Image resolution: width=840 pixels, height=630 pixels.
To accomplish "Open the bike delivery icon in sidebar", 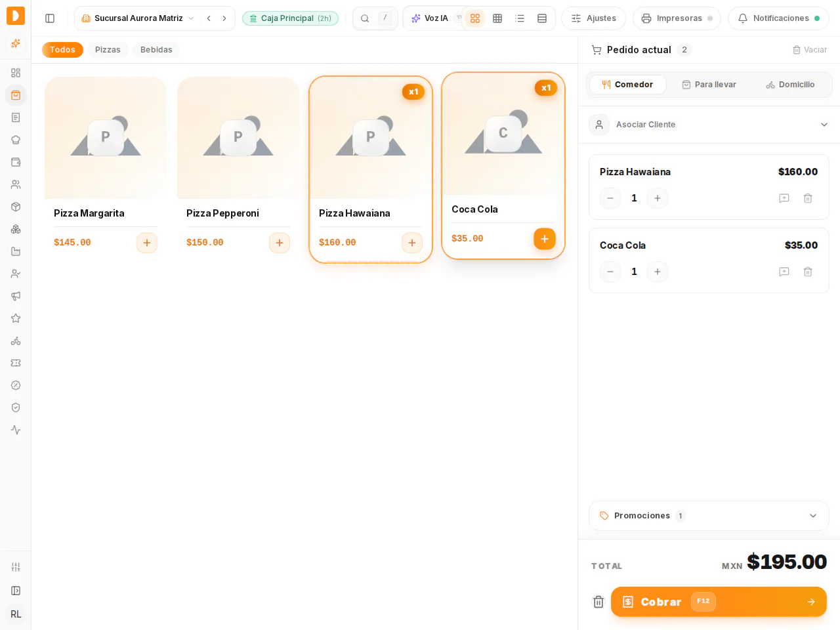I will (16, 341).
